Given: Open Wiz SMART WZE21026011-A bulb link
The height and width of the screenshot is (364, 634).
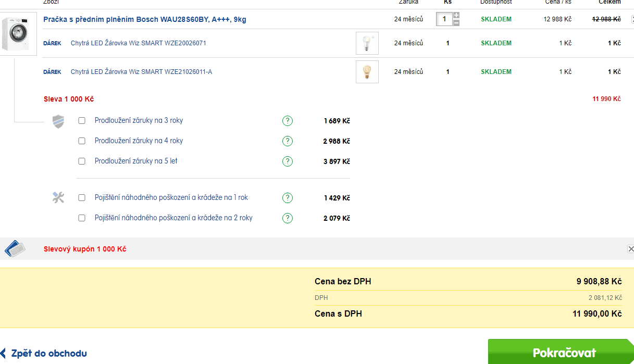Looking at the screenshot, I should point(141,72).
